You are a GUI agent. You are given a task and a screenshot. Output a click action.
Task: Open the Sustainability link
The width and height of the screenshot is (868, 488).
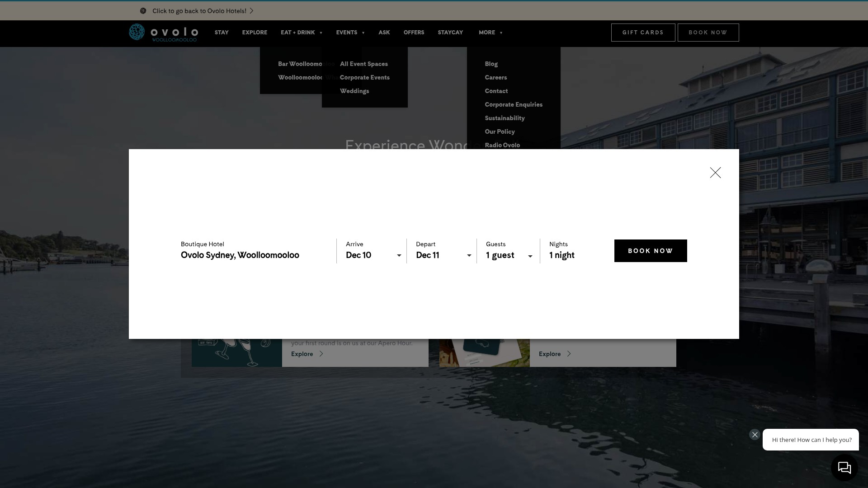[505, 118]
